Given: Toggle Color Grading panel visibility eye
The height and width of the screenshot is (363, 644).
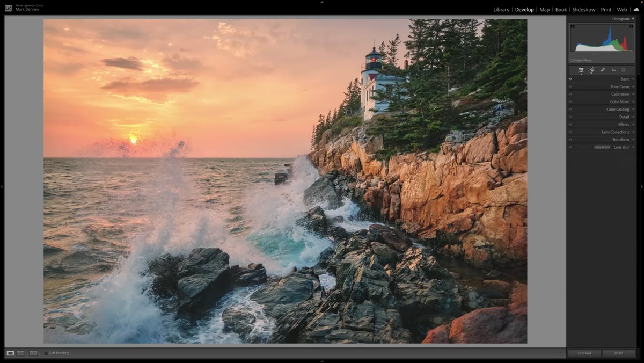Looking at the screenshot, I should point(570,109).
